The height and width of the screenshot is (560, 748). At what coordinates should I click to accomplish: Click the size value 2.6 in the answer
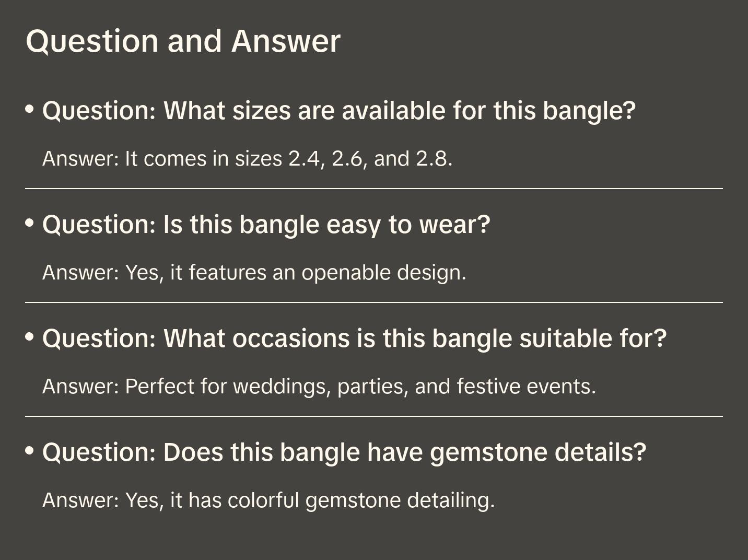(x=346, y=159)
